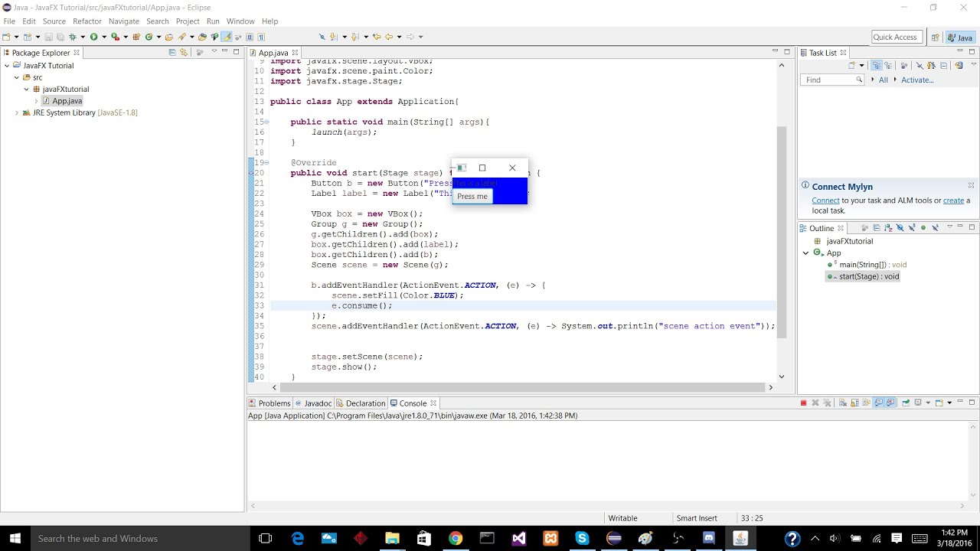980x551 pixels.
Task: Click the New Java Package toolbar icon
Action: (x=136, y=37)
